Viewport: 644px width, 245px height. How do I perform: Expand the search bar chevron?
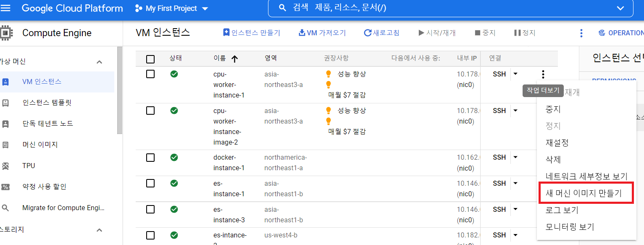point(620,8)
